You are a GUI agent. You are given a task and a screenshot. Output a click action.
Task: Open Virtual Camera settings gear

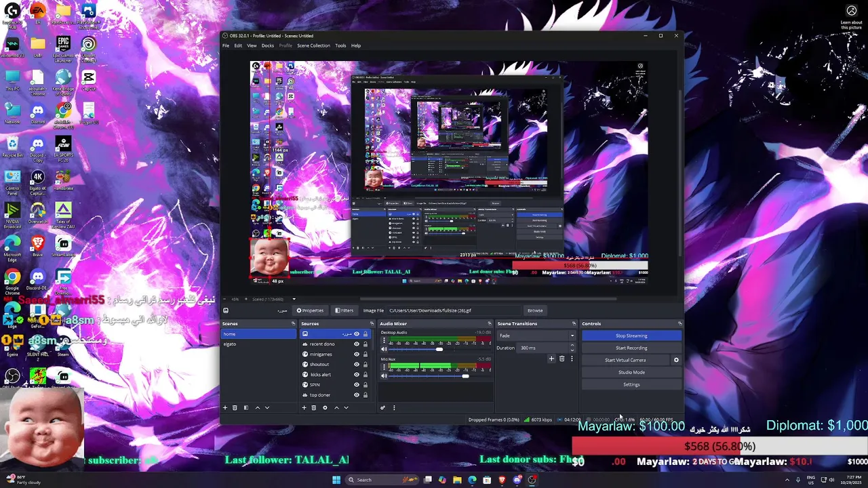coord(676,360)
